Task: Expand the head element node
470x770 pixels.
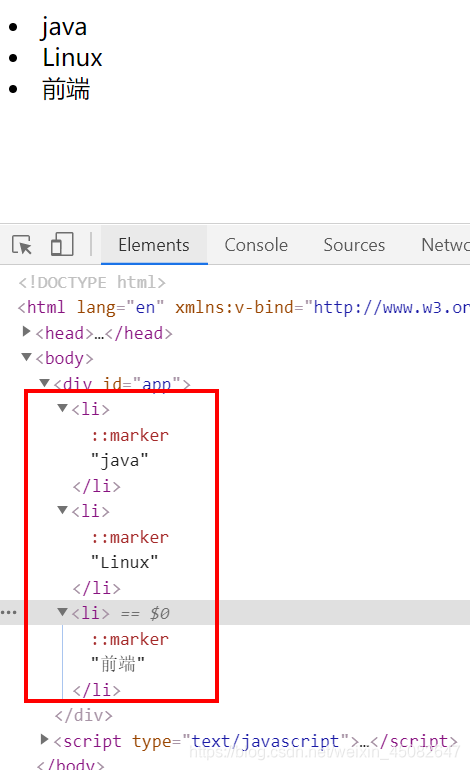Action: [27, 332]
